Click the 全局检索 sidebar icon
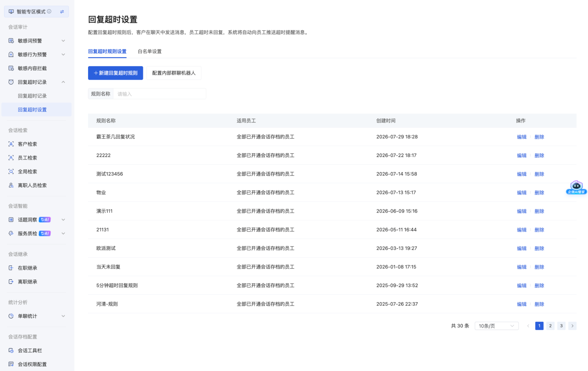Screen dimensions: 588x371 pyautogui.click(x=11, y=171)
